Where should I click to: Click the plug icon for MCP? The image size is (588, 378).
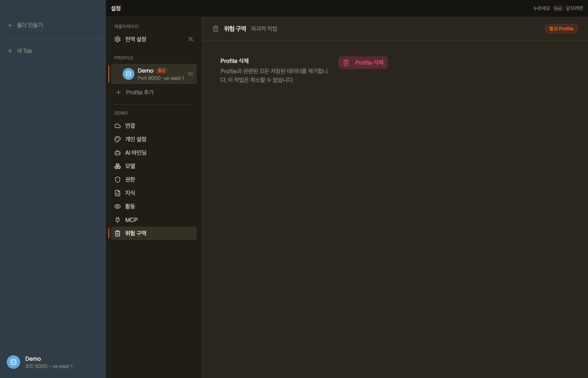point(118,220)
